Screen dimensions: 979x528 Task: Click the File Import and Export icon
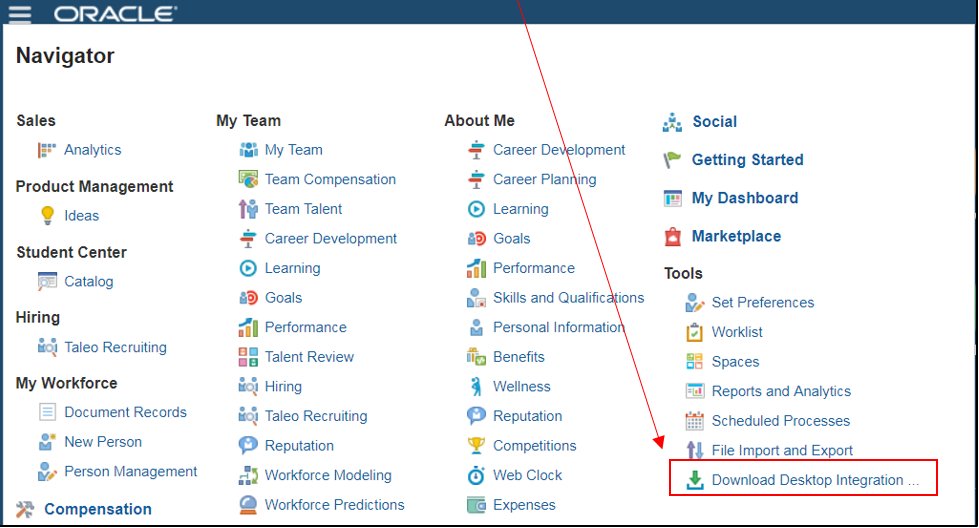694,450
